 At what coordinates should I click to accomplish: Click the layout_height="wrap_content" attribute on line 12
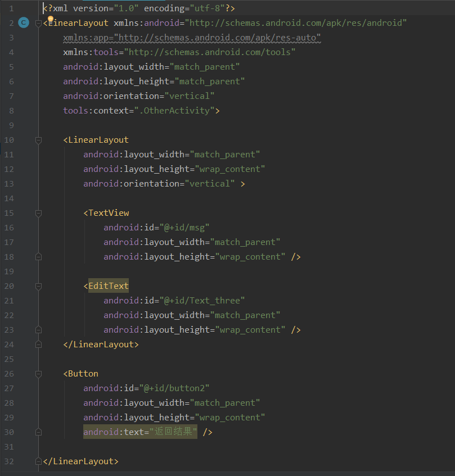click(174, 169)
